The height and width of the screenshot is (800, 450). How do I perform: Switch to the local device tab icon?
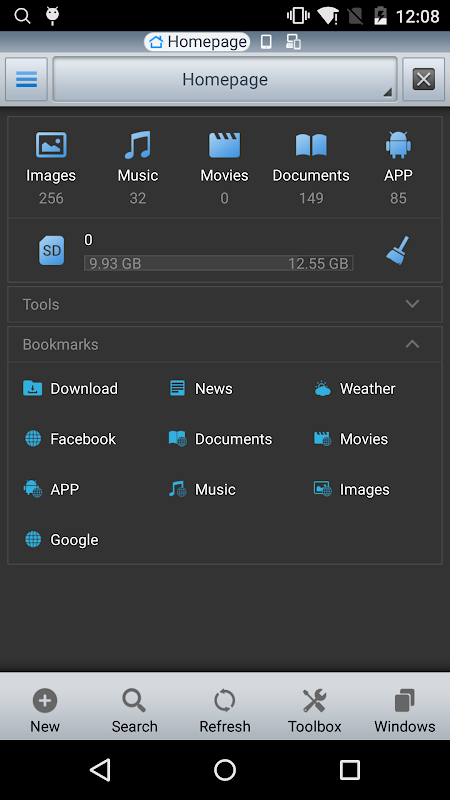point(266,42)
